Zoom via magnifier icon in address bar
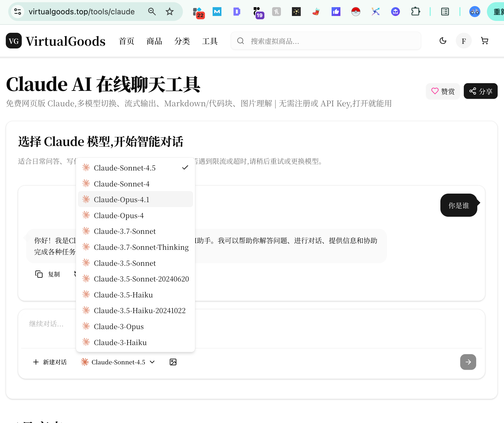This screenshot has height=423, width=504. 152,12
